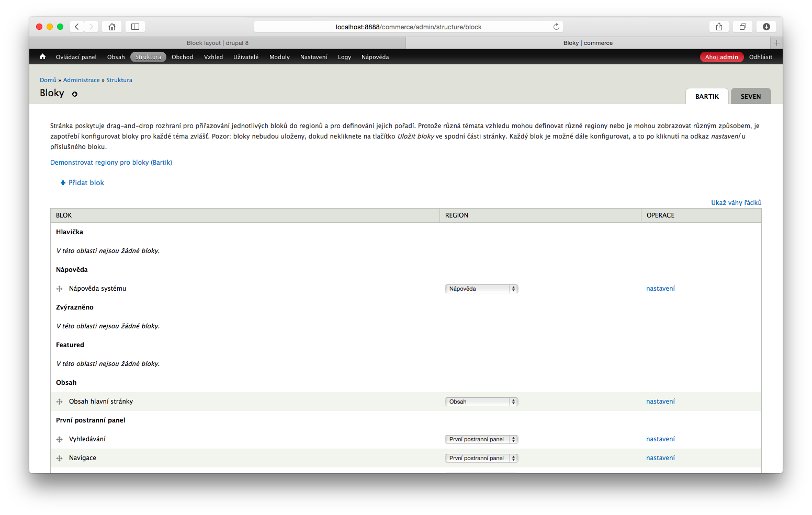Open nastavení for Navigace block
Screen dimensions: 812x515
pos(660,458)
